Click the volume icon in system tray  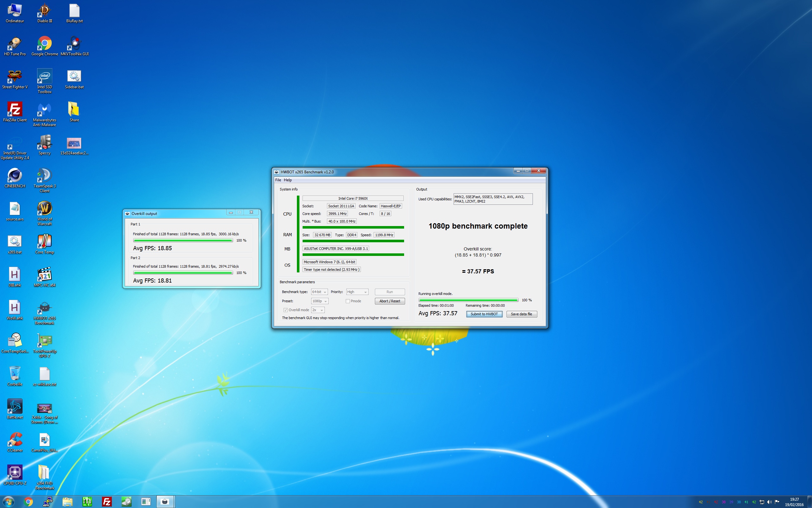[x=769, y=502]
